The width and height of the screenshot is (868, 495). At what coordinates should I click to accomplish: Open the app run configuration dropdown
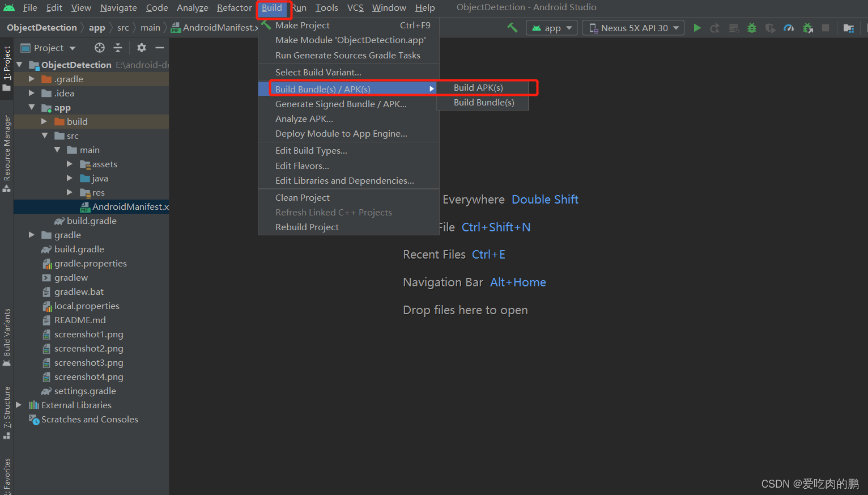coord(552,28)
